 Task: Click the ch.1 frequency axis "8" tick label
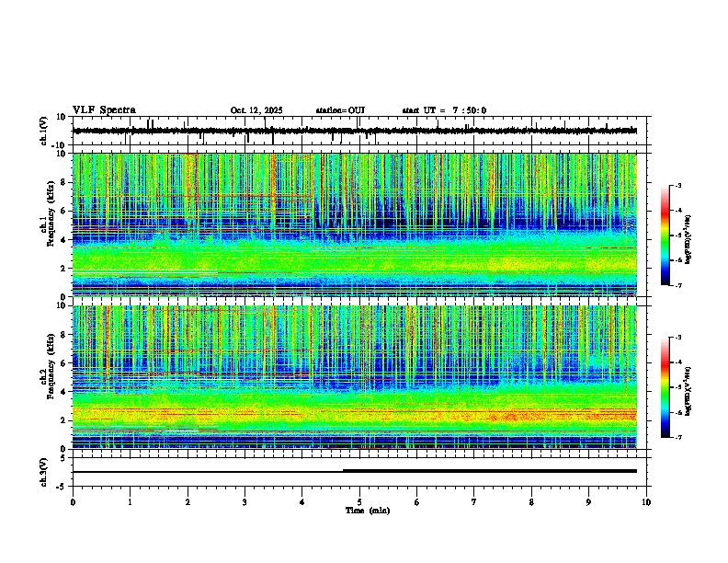(x=64, y=182)
